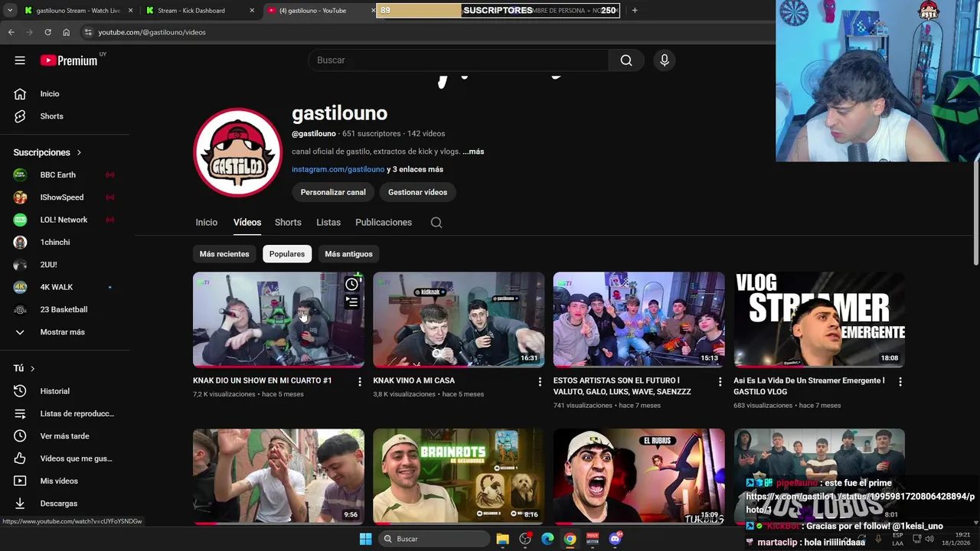This screenshot has width=980, height=551.
Task: Click the gastilouno channel avatar image
Action: click(238, 152)
